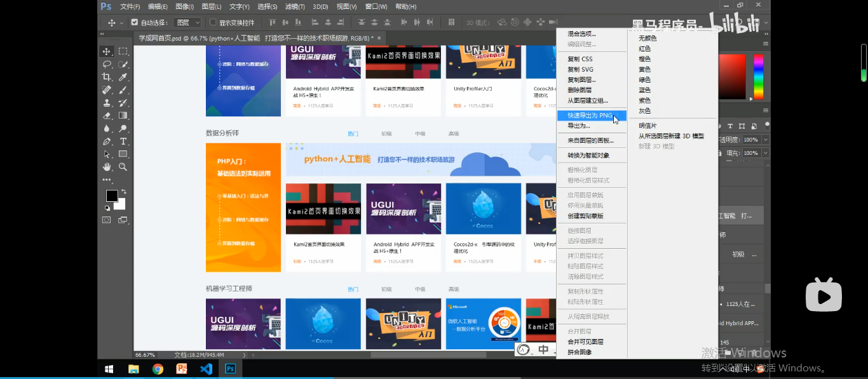868x379 pixels.
Task: Select the Clone Stamp tool
Action: 107,103
